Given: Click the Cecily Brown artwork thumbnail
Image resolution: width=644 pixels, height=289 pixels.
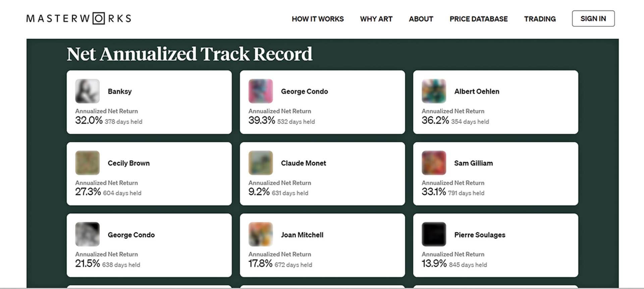Looking at the screenshot, I should point(87,163).
